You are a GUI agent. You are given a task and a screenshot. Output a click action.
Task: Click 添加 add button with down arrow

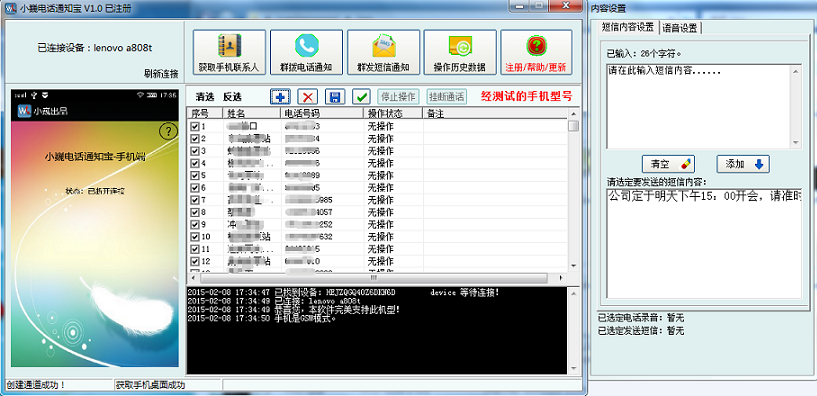point(743,164)
